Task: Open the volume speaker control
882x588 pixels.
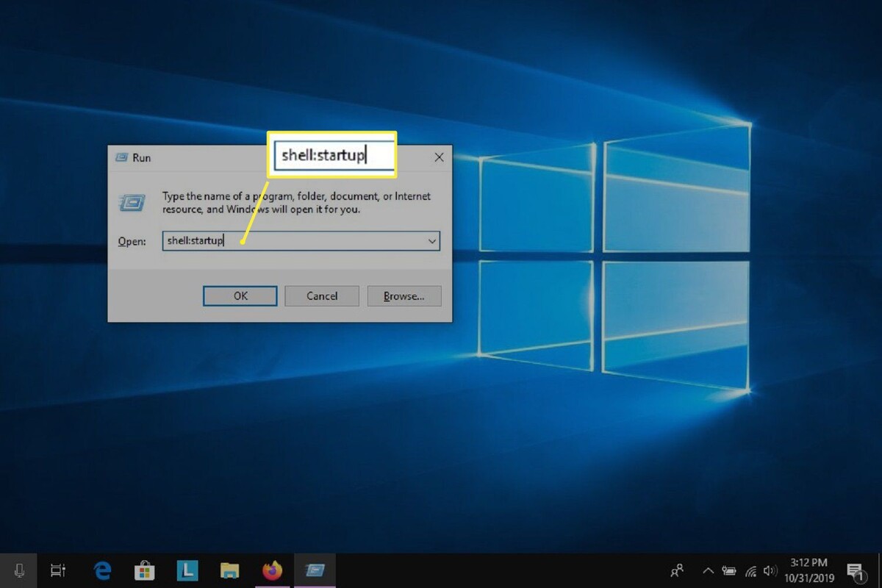Action: click(770, 570)
